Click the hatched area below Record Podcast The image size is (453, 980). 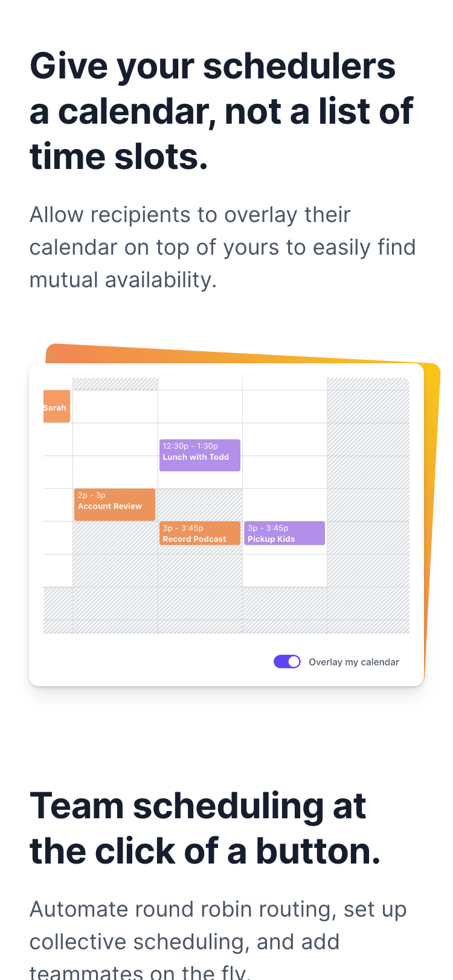click(x=200, y=567)
